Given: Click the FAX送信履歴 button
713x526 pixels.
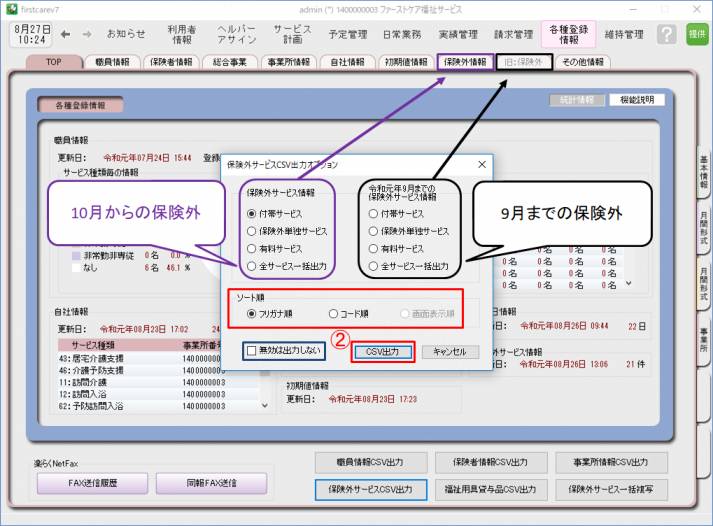Looking at the screenshot, I should 92,483.
